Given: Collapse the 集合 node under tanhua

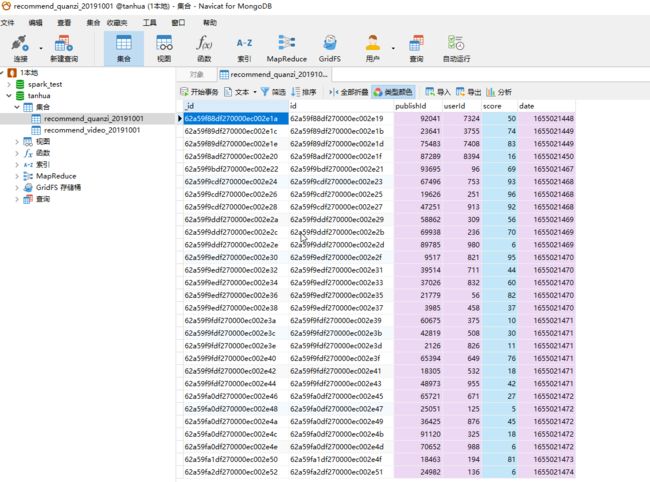Looking at the screenshot, I should tap(17, 107).
